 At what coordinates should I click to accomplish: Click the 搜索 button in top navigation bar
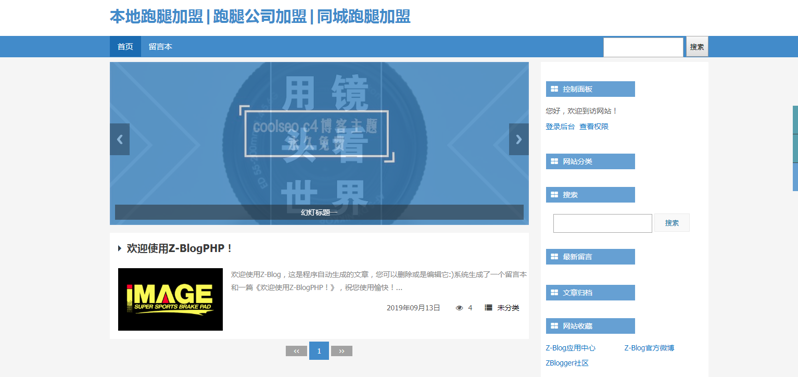697,47
